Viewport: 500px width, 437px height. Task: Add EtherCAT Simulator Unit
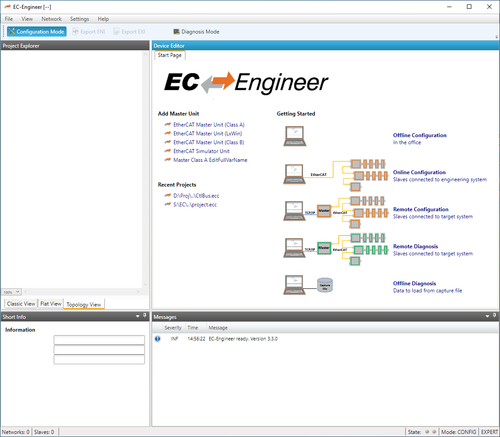[x=201, y=151]
